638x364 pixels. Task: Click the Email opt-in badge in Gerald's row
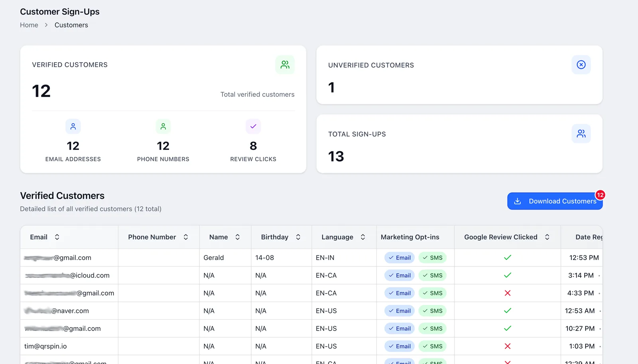coord(400,258)
